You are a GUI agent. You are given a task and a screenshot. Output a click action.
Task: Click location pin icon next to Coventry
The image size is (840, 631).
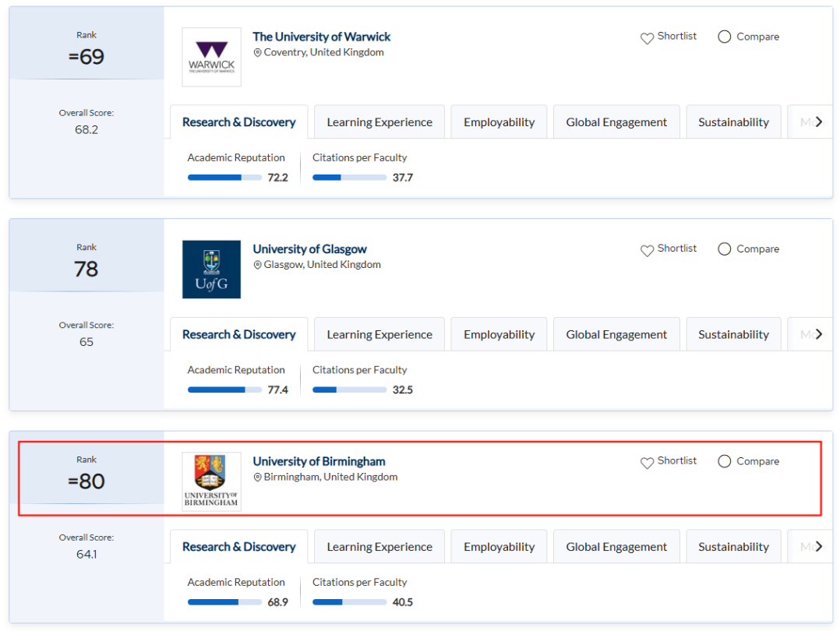pos(258,52)
